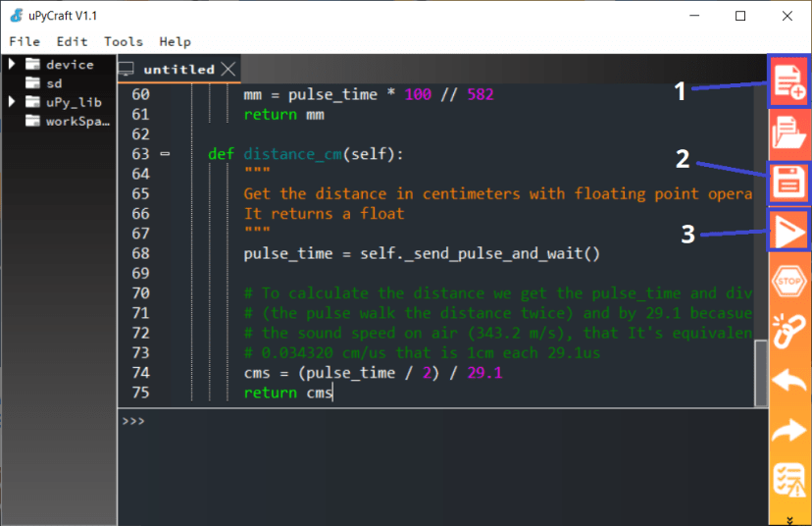Screen dimensions: 812x526
Task: Run syntax check with checklist warning icon
Action: pos(788,479)
